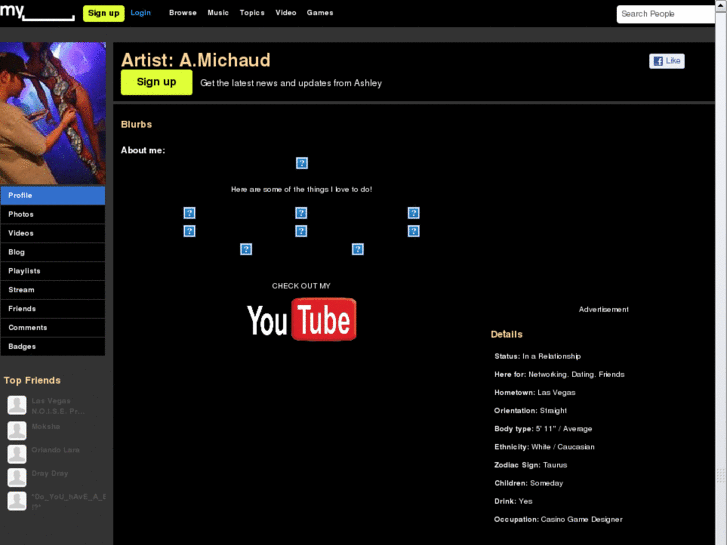Viewport: 727px width, 545px height.
Task: Click the Zodiac Sign: Taurus text
Action: pyautogui.click(x=530, y=465)
